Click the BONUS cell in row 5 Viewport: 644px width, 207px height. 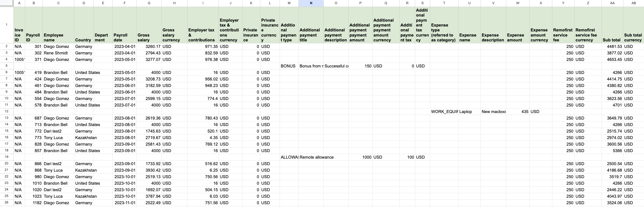(289, 66)
